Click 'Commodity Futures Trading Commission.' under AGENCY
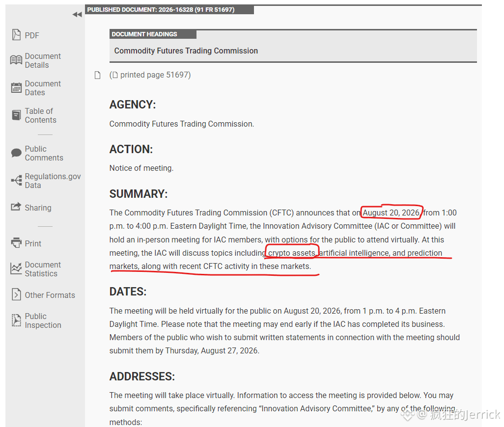The width and height of the screenshot is (504, 427). tap(182, 124)
